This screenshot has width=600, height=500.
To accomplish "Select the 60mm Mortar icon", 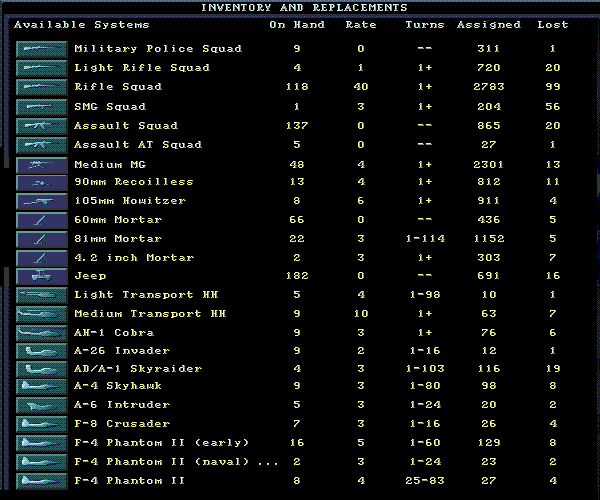I will click(x=42, y=220).
